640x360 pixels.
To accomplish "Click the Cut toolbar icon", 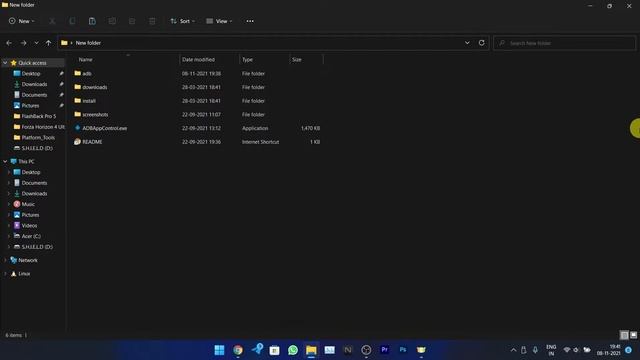I will click(52, 21).
